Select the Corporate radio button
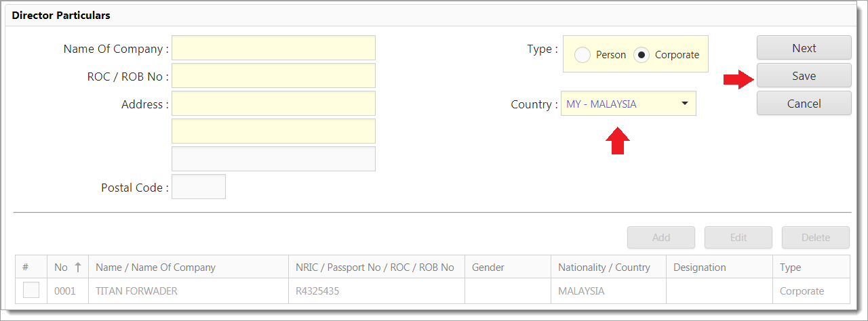The height and width of the screenshot is (321, 868). [642, 55]
